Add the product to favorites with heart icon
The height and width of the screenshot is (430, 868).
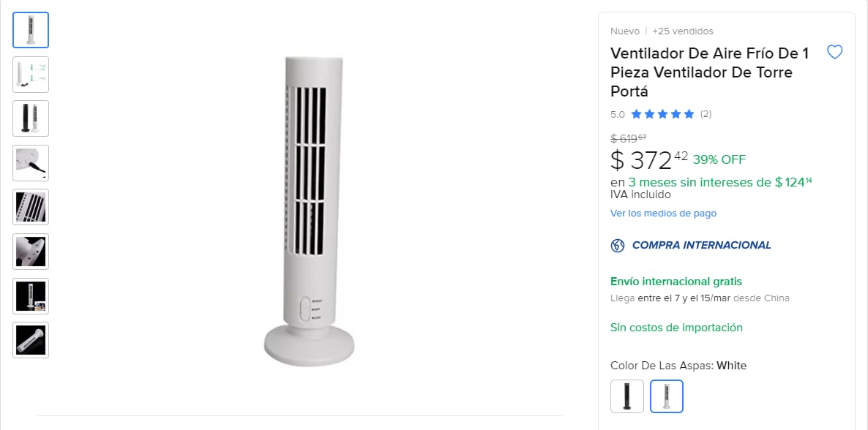[834, 52]
